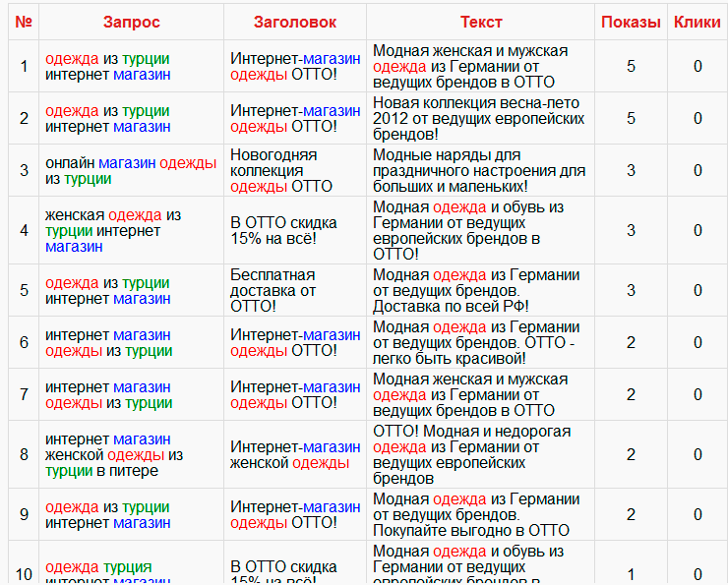Click heading 'Интернет-магазин одежды ОТТО!' in row 6
Screen dimensions: 728x585
[x=295, y=342]
